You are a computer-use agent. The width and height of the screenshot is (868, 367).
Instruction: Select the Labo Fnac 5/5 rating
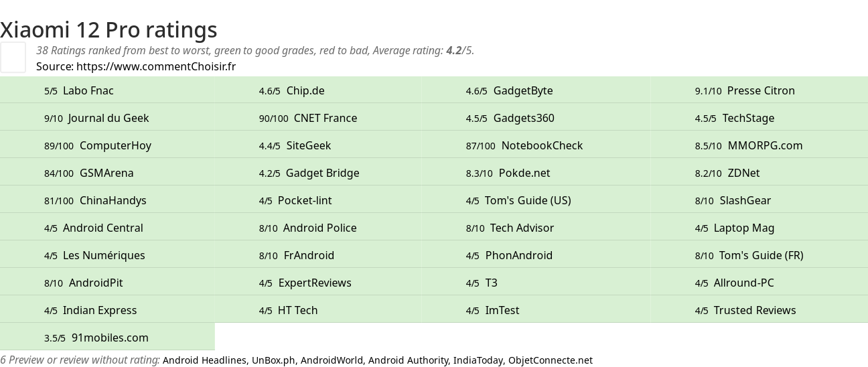click(107, 90)
